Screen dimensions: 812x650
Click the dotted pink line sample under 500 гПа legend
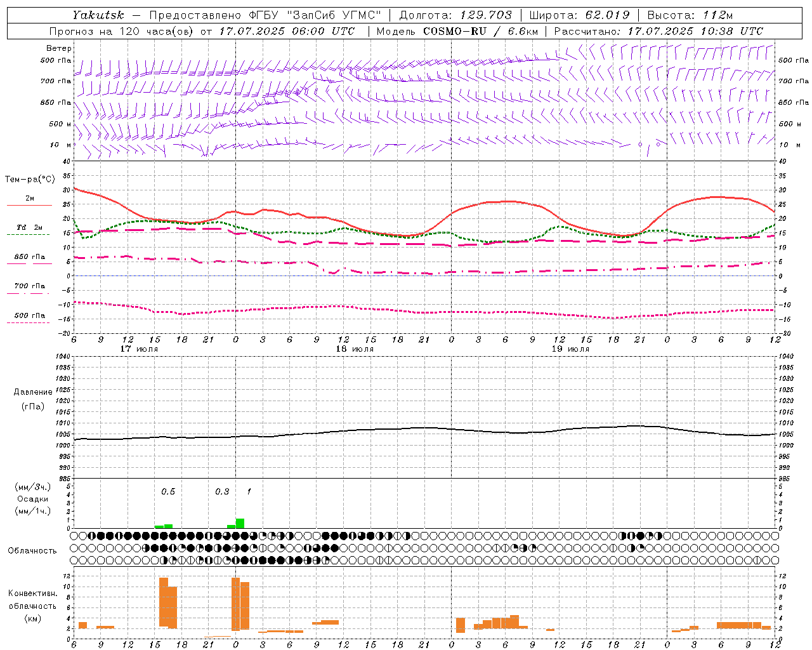coord(28,323)
